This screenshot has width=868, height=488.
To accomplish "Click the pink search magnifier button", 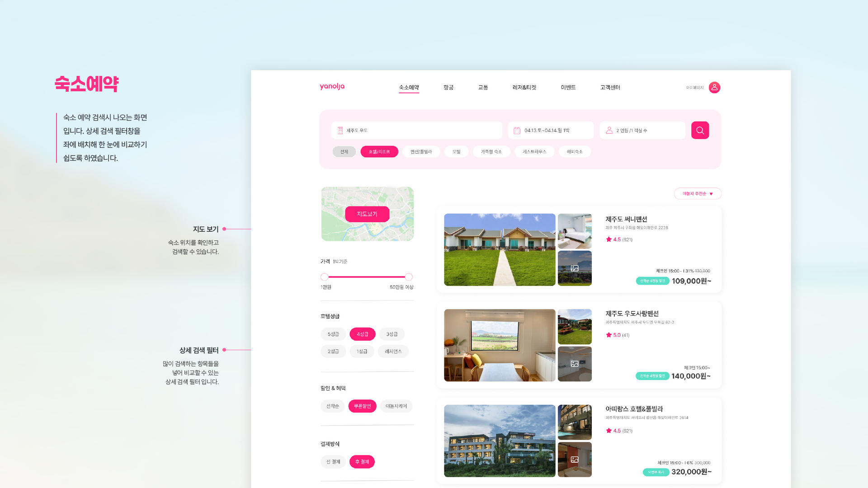I will 700,130.
